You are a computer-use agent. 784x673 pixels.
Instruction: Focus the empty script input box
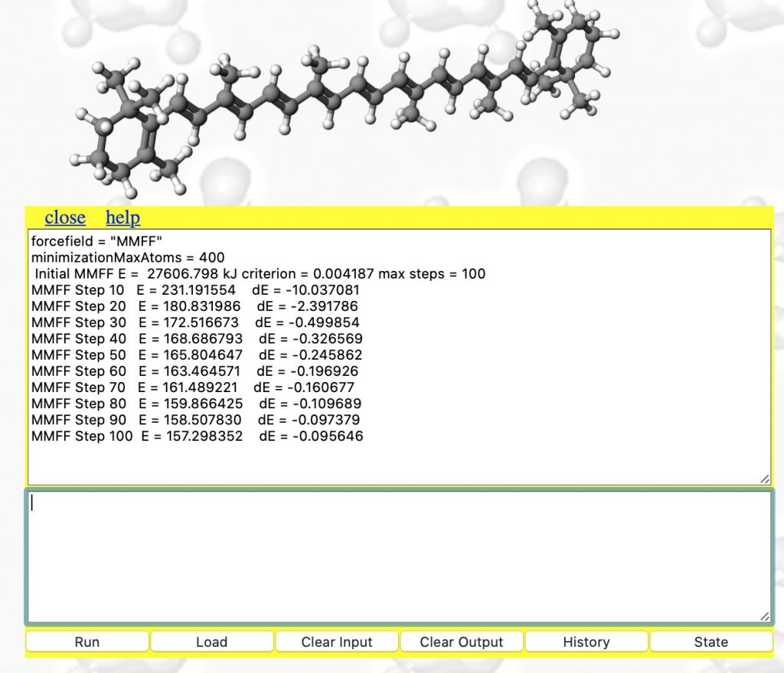coord(398,556)
